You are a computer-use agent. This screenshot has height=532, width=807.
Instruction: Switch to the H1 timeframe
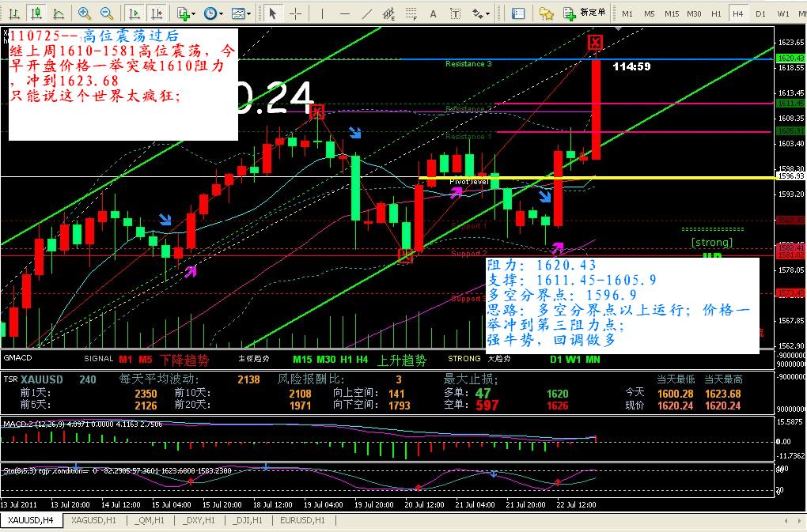click(x=716, y=13)
